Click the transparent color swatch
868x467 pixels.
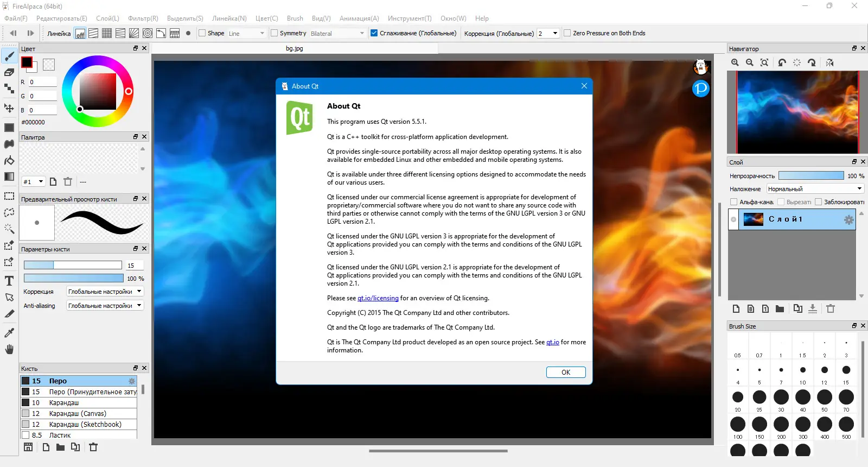pyautogui.click(x=49, y=65)
